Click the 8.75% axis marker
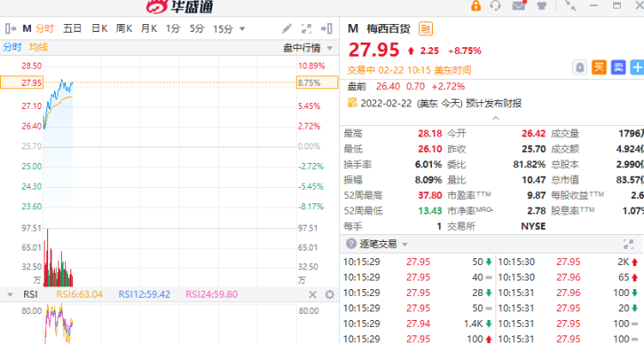The width and height of the screenshot is (644, 344). click(317, 82)
